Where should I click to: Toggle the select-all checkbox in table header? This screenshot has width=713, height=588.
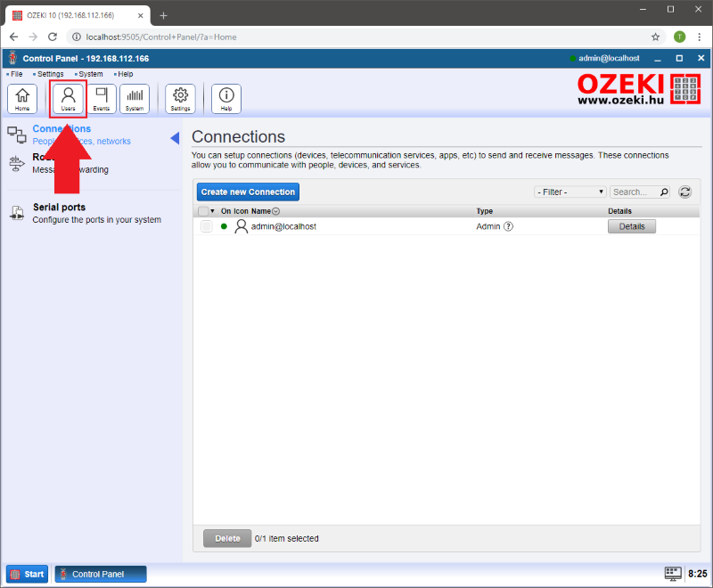203,211
